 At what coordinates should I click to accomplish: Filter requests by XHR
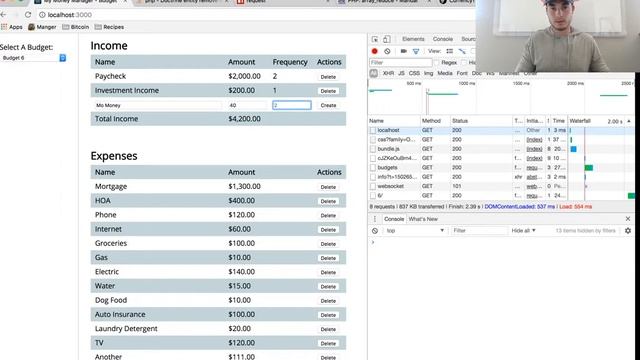click(x=388, y=73)
